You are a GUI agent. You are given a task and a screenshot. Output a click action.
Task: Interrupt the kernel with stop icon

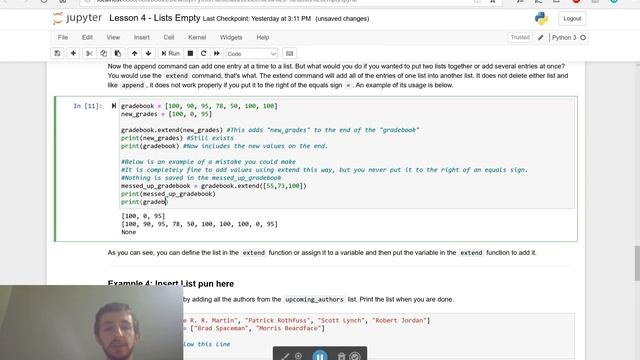click(190, 53)
